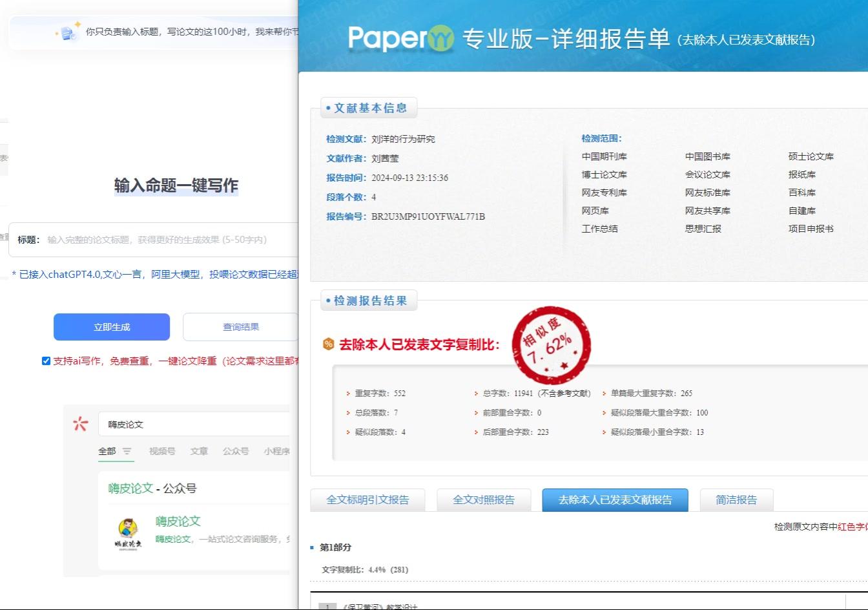The height and width of the screenshot is (610, 868).
Task: Switch to the 公众号 tab
Action: coord(236,451)
